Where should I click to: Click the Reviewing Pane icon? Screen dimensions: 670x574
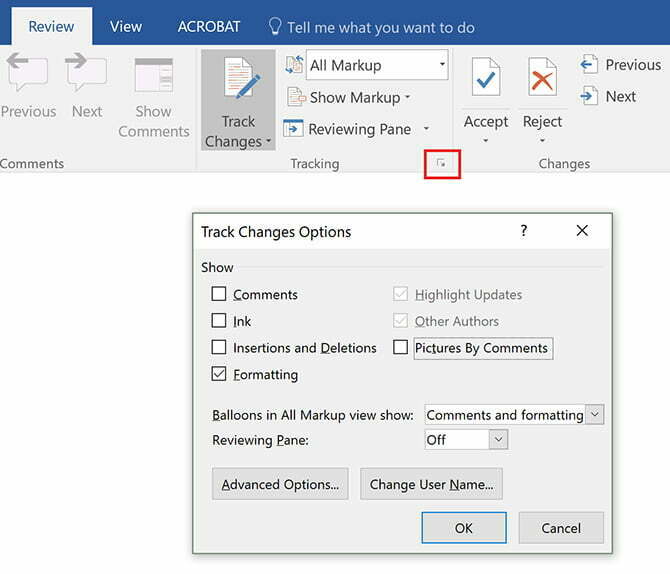[293, 128]
